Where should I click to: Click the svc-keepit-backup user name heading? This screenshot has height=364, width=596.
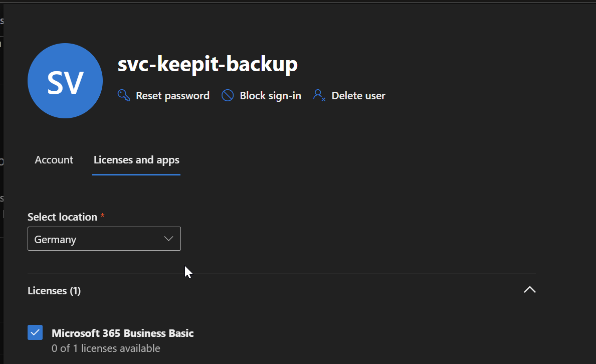pos(208,64)
